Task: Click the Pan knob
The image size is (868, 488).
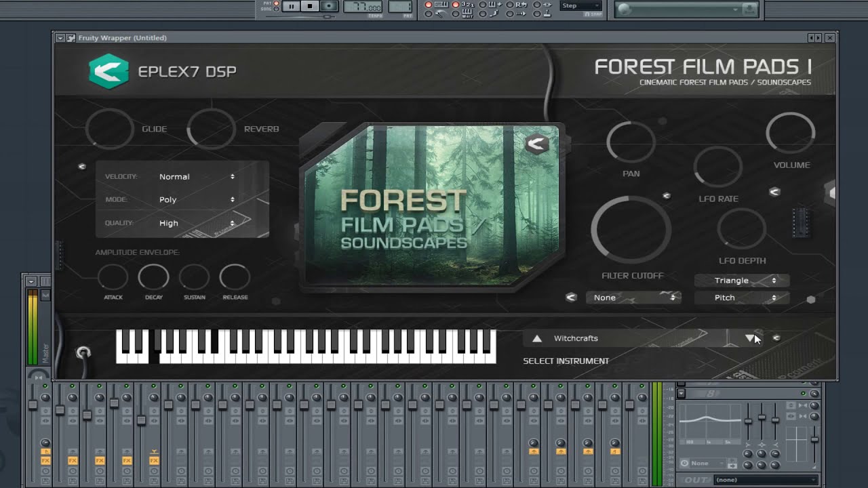Action: [x=631, y=142]
